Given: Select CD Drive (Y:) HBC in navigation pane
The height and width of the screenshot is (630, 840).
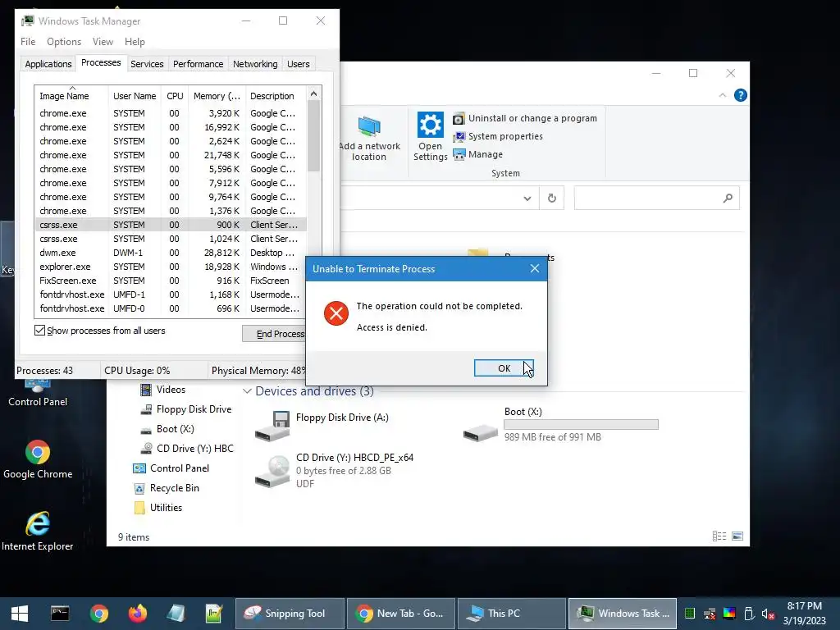Looking at the screenshot, I should (187, 449).
